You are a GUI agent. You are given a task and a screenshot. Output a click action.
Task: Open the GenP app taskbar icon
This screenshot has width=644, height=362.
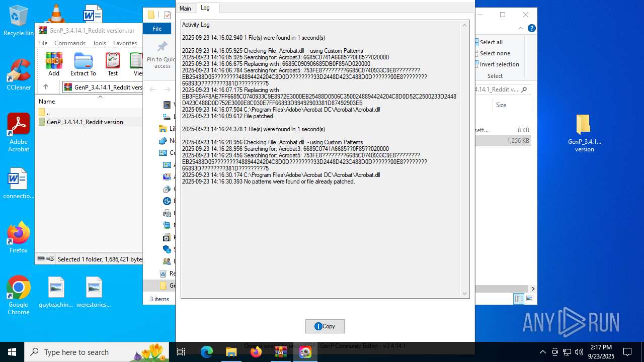(x=305, y=352)
